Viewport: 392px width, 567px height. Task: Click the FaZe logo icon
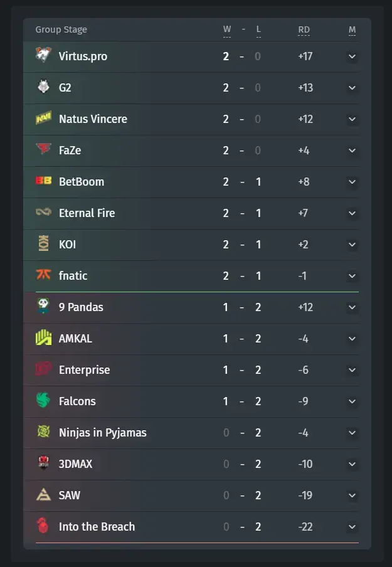click(x=43, y=149)
